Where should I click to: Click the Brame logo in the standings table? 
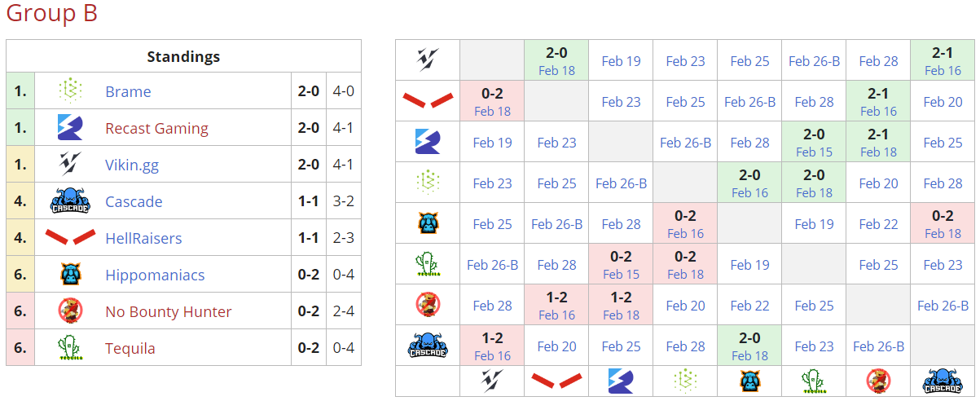pyautogui.click(x=70, y=91)
